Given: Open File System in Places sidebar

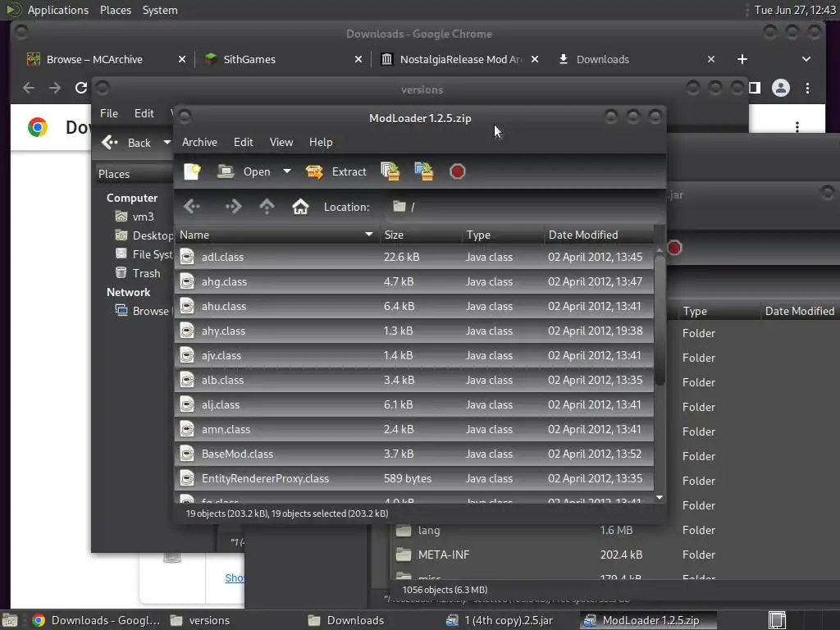Looking at the screenshot, I should coord(144,254).
